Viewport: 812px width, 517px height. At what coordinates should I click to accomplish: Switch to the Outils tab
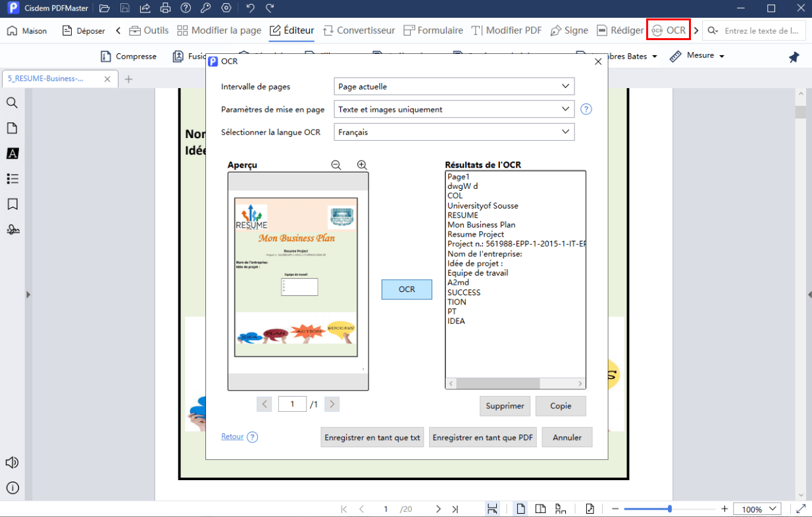149,30
